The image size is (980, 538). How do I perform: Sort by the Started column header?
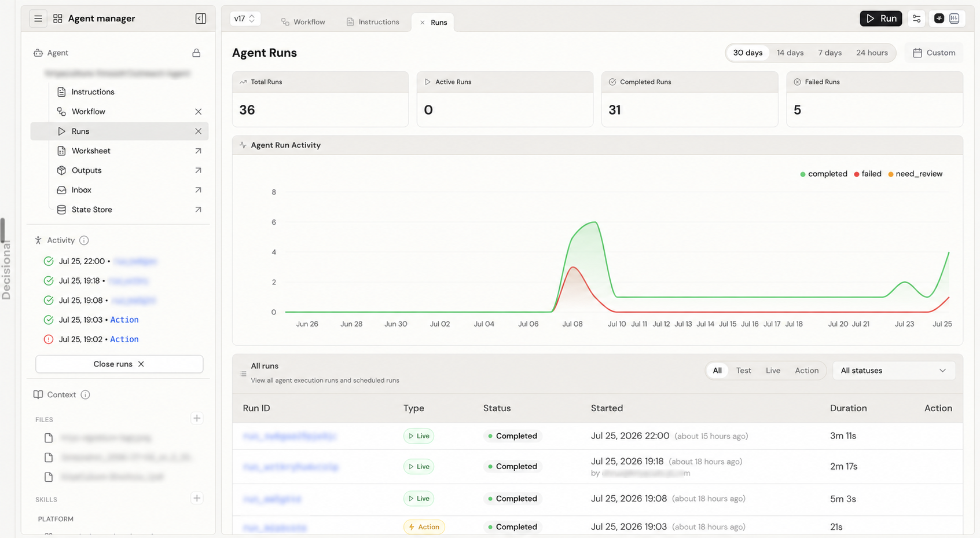pos(607,408)
